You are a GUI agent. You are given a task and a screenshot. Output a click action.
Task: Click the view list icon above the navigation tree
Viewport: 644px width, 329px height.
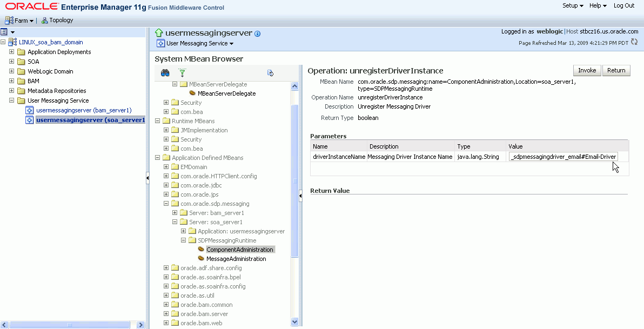tap(4, 32)
